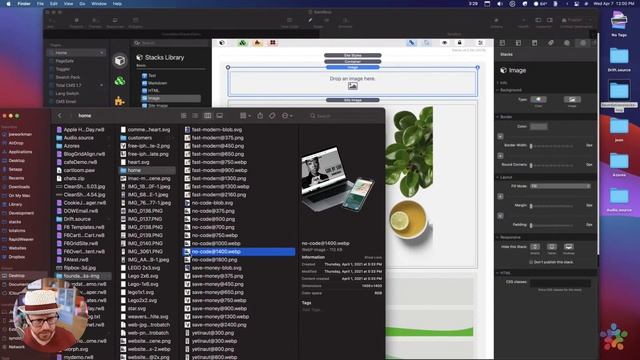This screenshot has width=640, height=360.
Task: Collapse the Layout section in inspector
Action: [498, 177]
